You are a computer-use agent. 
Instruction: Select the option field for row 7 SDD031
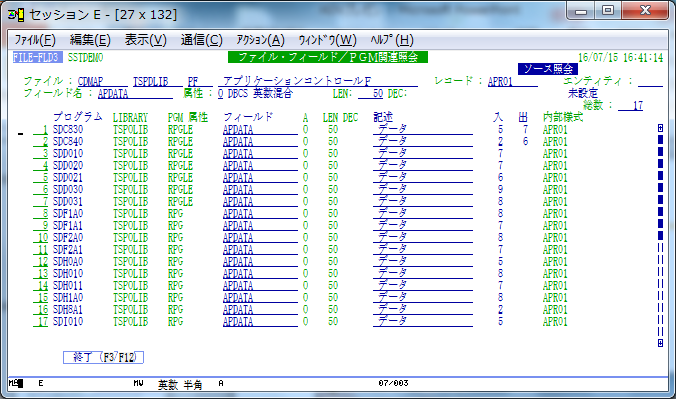[41, 201]
